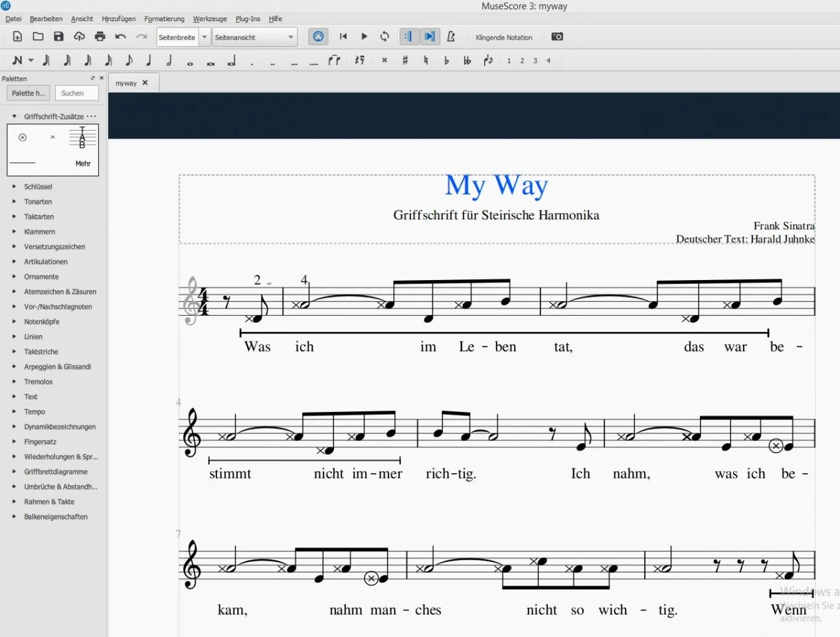Expand the Artikulationen palette
Viewport: 840px width, 637px height.
[46, 261]
